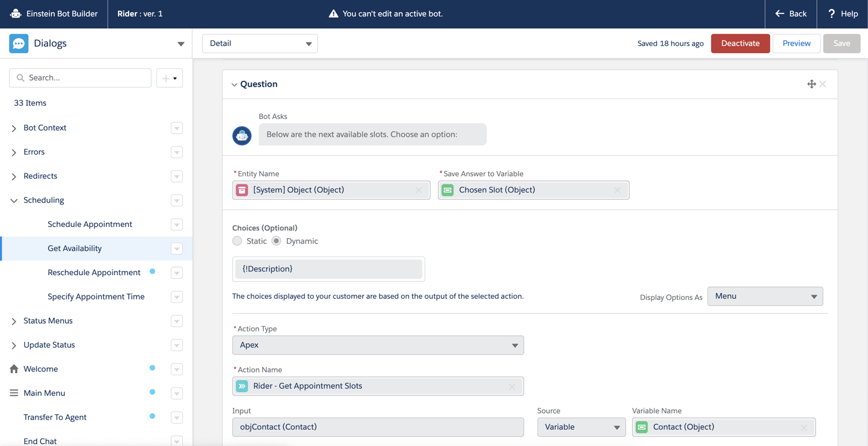The image size is (868, 446).
Task: Open Help from the header
Action: point(843,14)
